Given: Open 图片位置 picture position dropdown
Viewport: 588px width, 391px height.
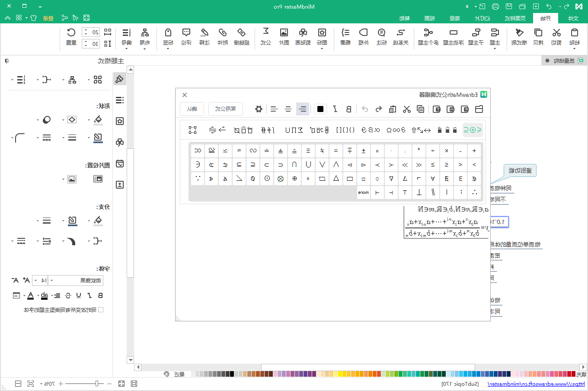Looking at the screenshot, I should coord(63,179).
